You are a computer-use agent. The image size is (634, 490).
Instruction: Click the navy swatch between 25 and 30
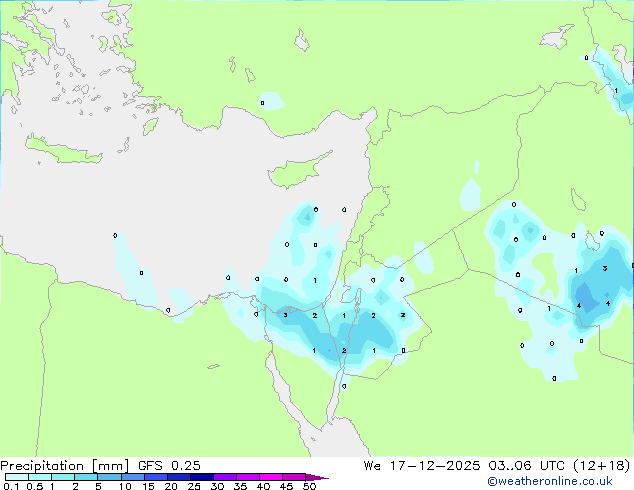click(x=202, y=477)
